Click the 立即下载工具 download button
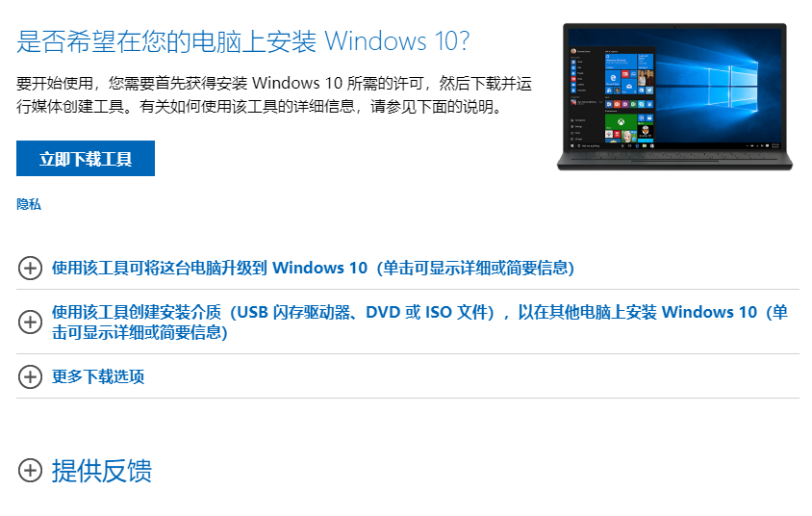The width and height of the screenshot is (812, 516). click(x=86, y=159)
